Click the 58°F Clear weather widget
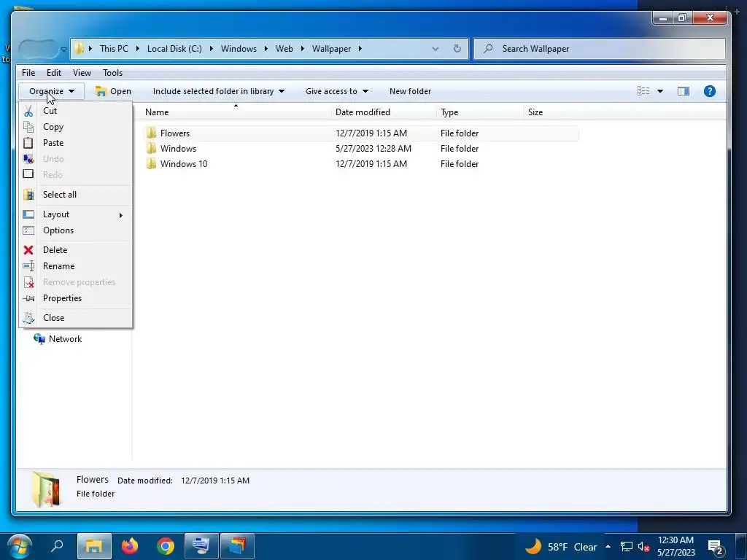This screenshot has width=747, height=560. pos(561,547)
